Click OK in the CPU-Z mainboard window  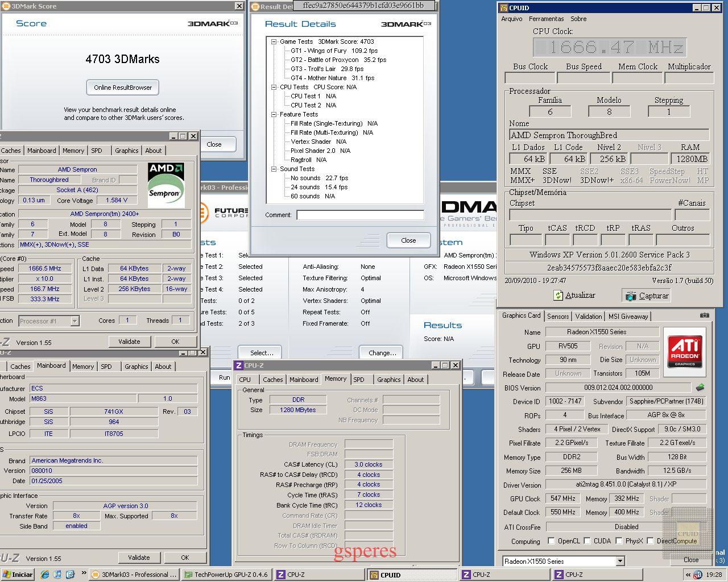point(185,558)
